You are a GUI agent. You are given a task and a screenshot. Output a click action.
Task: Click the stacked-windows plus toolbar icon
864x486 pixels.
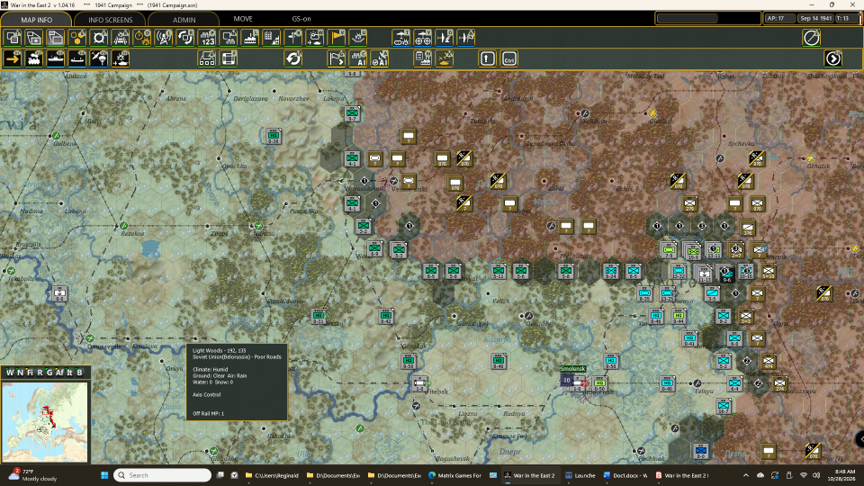[x=34, y=38]
